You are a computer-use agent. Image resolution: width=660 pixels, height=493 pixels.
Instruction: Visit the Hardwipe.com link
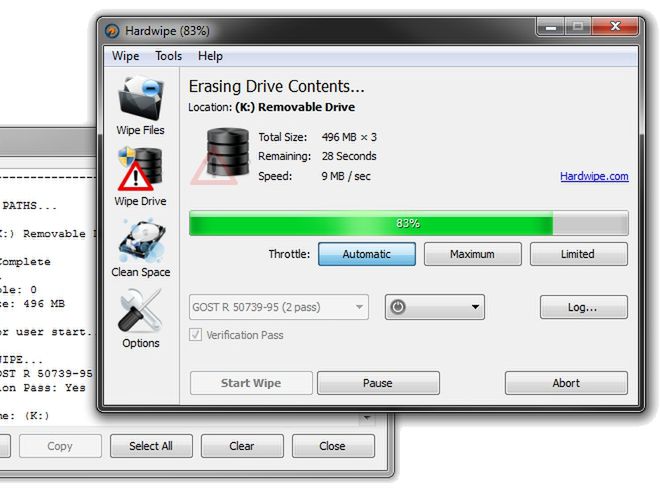[x=594, y=176]
